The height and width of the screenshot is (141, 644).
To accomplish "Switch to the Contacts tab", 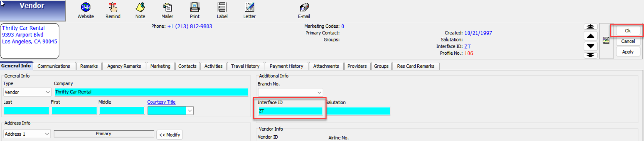I will tap(187, 66).
